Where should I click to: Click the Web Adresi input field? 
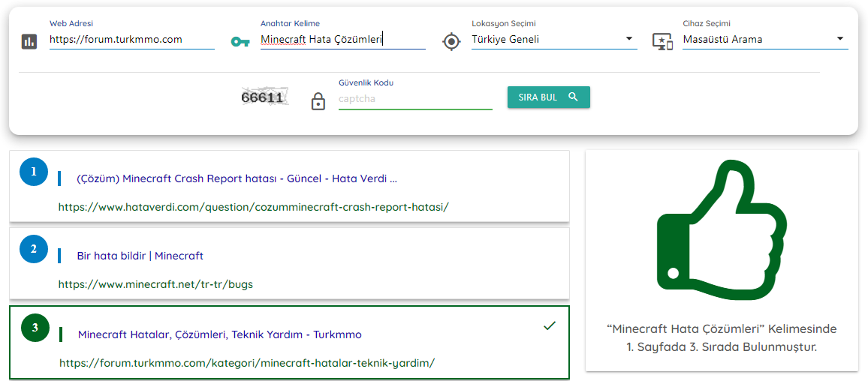(x=131, y=40)
